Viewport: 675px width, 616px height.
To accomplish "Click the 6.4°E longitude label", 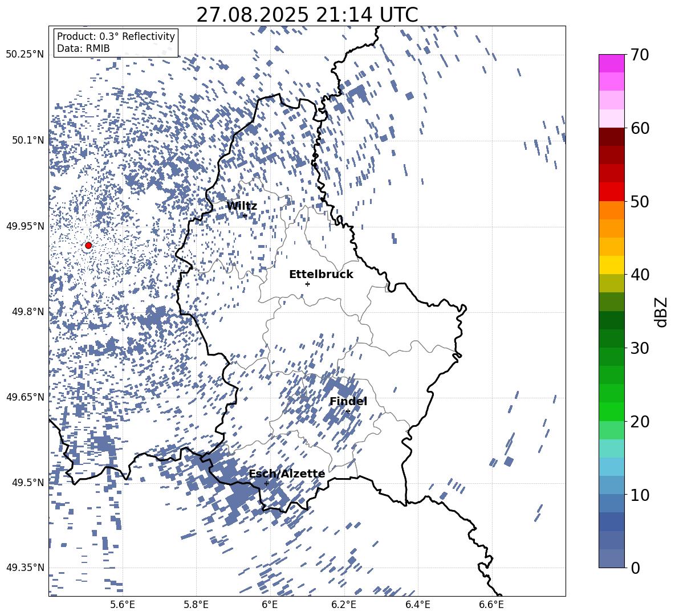I will pos(417,605).
